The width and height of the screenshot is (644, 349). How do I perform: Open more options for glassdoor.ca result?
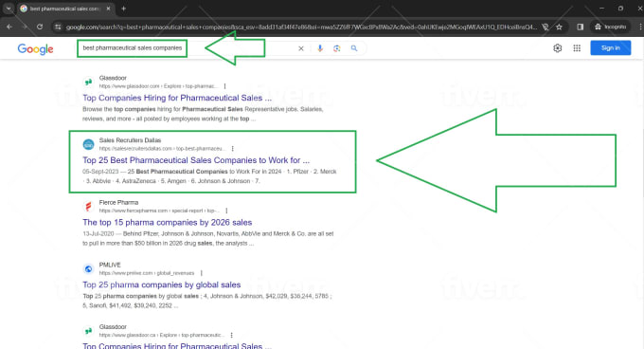tap(232, 335)
